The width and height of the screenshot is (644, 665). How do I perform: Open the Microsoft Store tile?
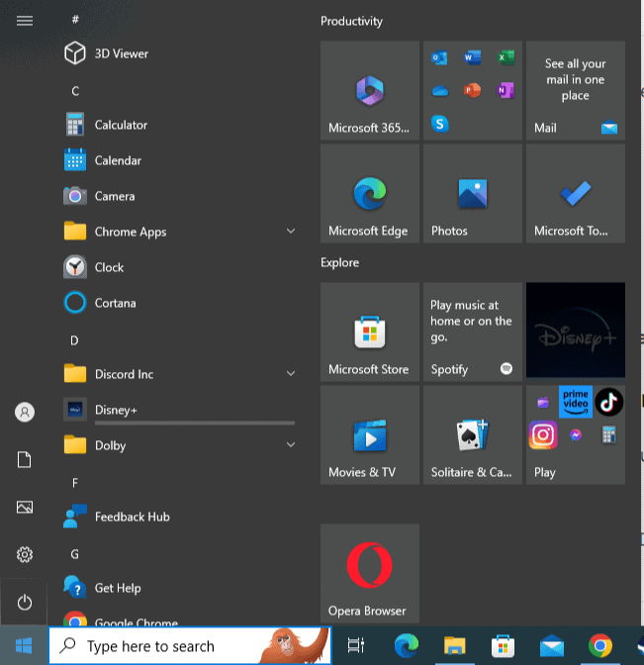(x=370, y=332)
